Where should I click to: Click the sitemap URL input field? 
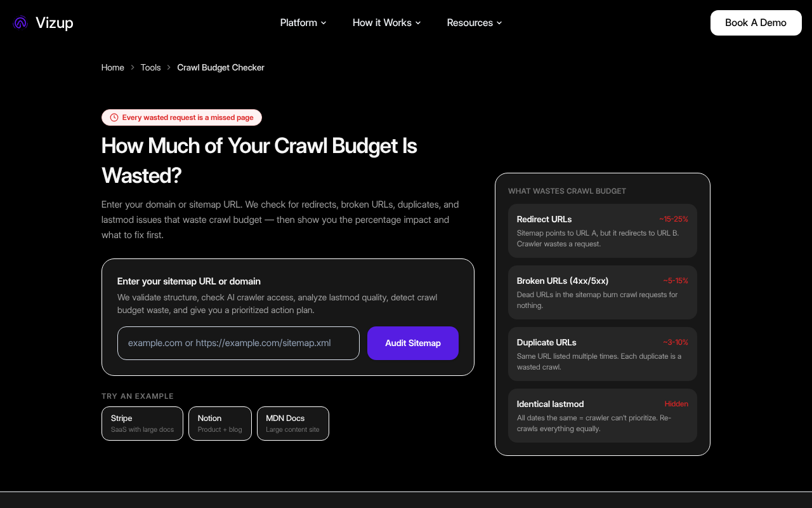(238, 343)
